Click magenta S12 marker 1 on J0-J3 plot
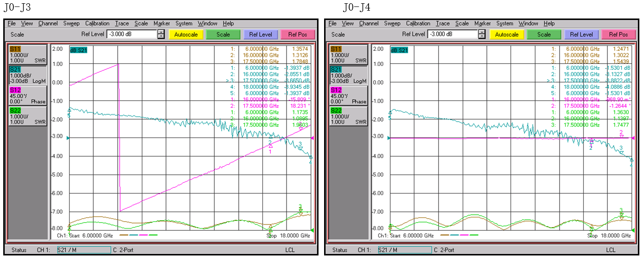This screenshot has width=644, height=261. point(270,146)
